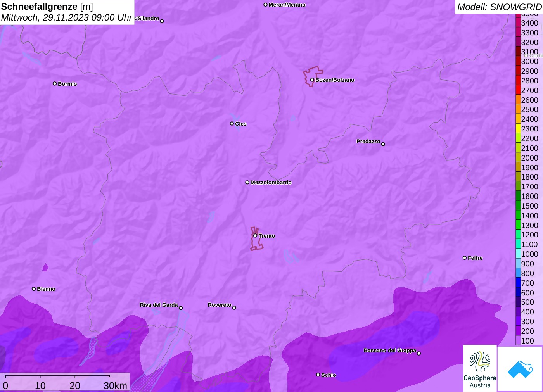This screenshot has width=543, height=392.
Task: Click the Predazzo label text
Action: point(368,141)
